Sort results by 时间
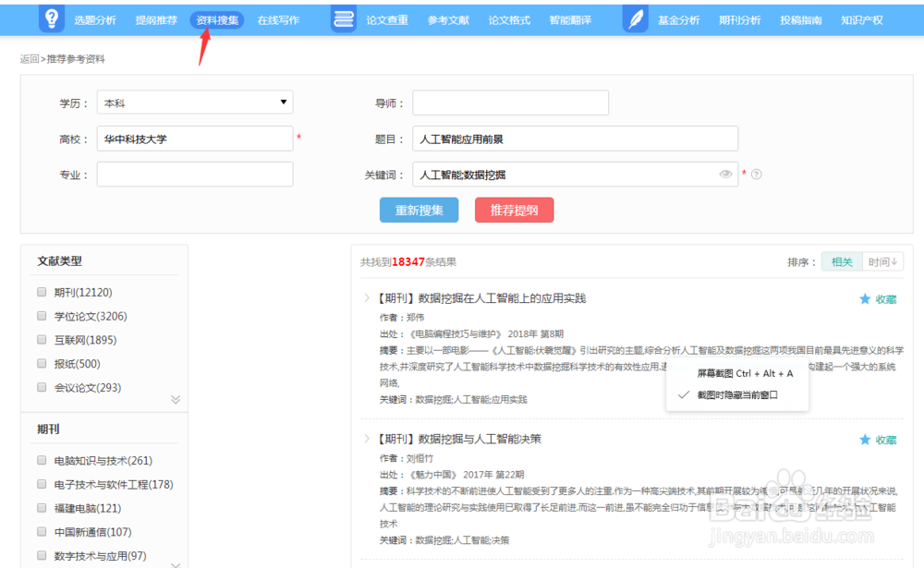924x568 pixels. [x=882, y=261]
